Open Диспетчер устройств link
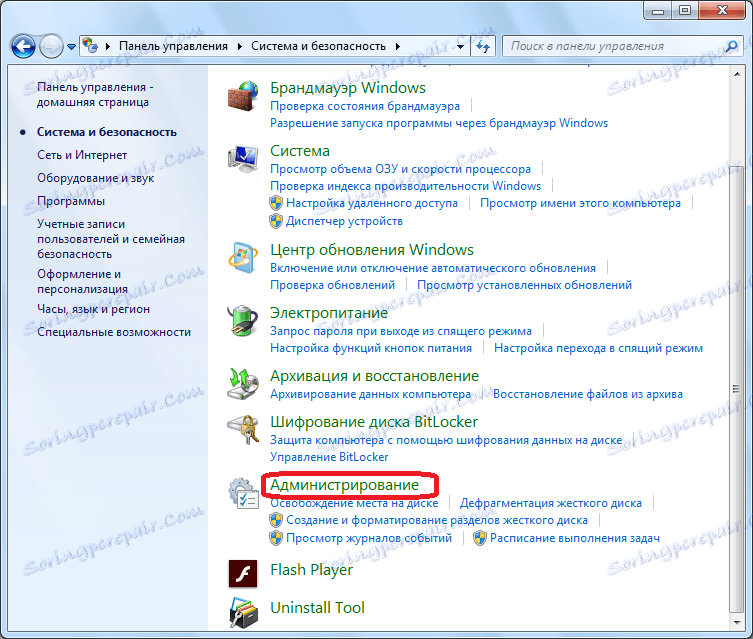Image resolution: width=753 pixels, height=639 pixels. click(344, 221)
